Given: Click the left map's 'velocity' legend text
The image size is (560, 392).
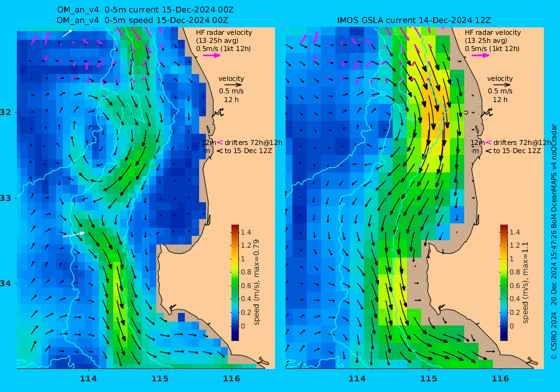Looking at the screenshot, I should click(231, 78).
